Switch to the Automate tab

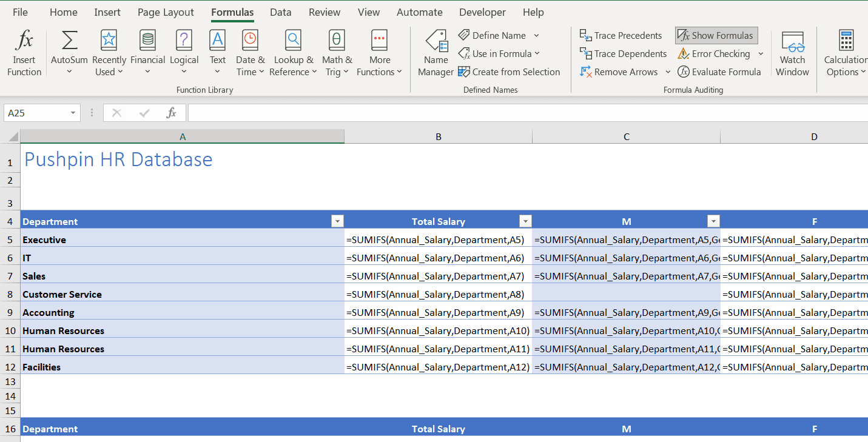coord(420,12)
